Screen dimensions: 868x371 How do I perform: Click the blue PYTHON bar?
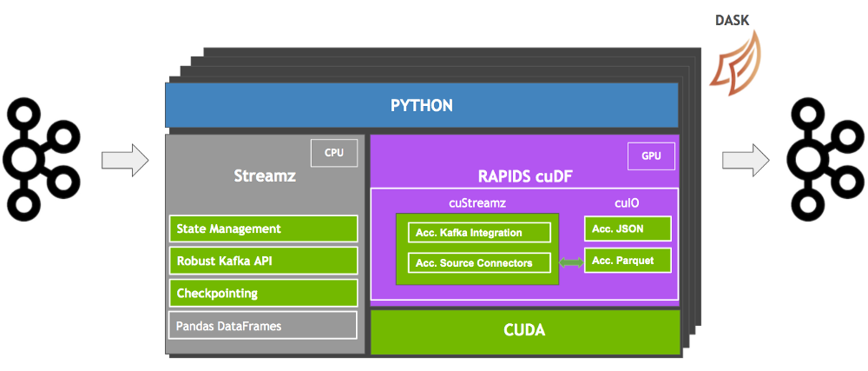[422, 106]
